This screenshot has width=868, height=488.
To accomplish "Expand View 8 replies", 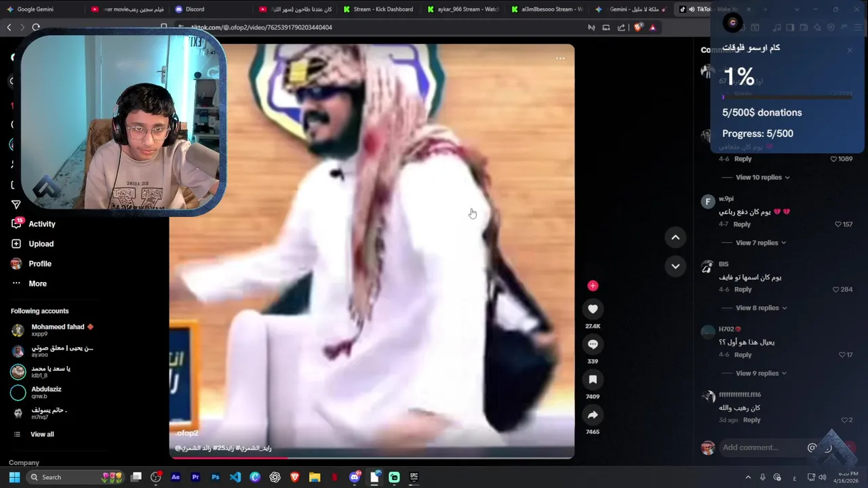I will pos(761,308).
